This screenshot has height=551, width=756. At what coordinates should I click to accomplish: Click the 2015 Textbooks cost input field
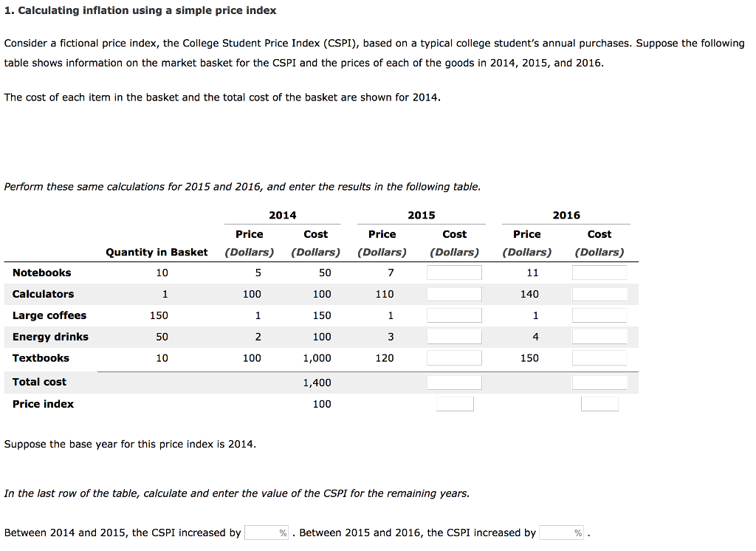point(454,358)
